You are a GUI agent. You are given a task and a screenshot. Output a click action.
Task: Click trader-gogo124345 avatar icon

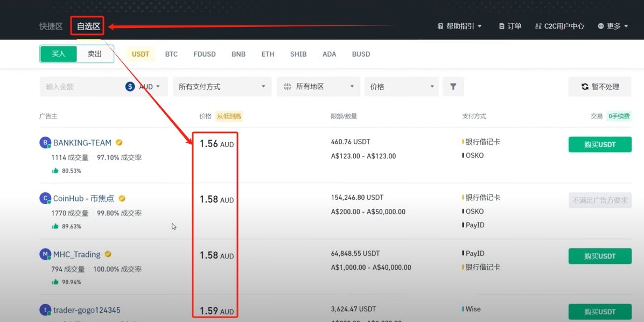point(45,310)
